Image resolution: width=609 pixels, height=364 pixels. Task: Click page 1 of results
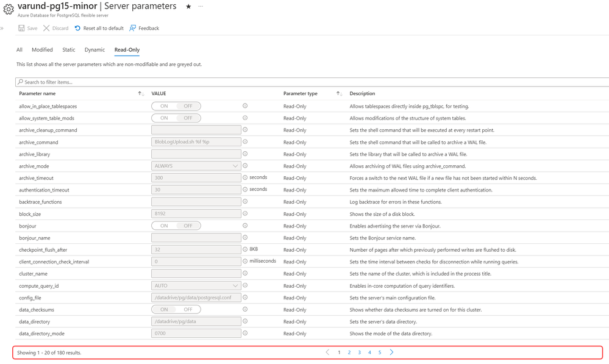[x=339, y=353]
